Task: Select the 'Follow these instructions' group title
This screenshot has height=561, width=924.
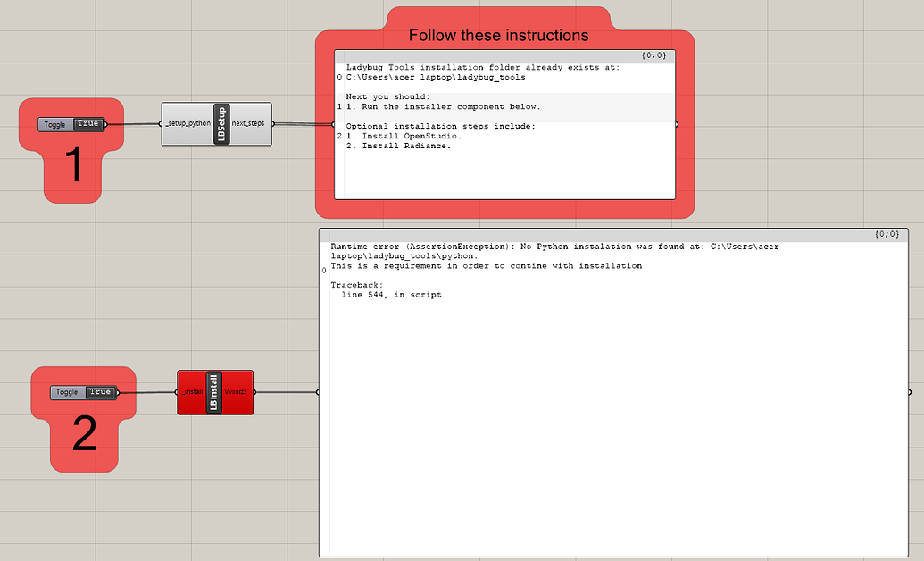Action: pyautogui.click(x=498, y=36)
